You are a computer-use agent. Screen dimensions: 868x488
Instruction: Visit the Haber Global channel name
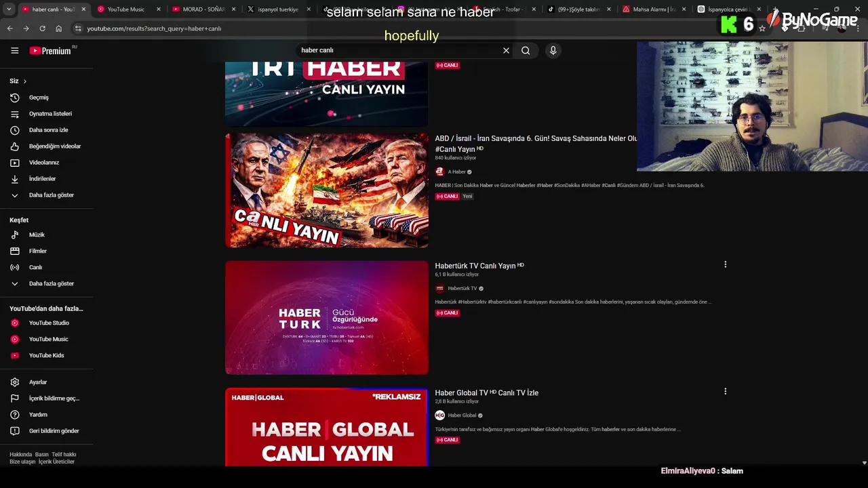[x=462, y=415]
